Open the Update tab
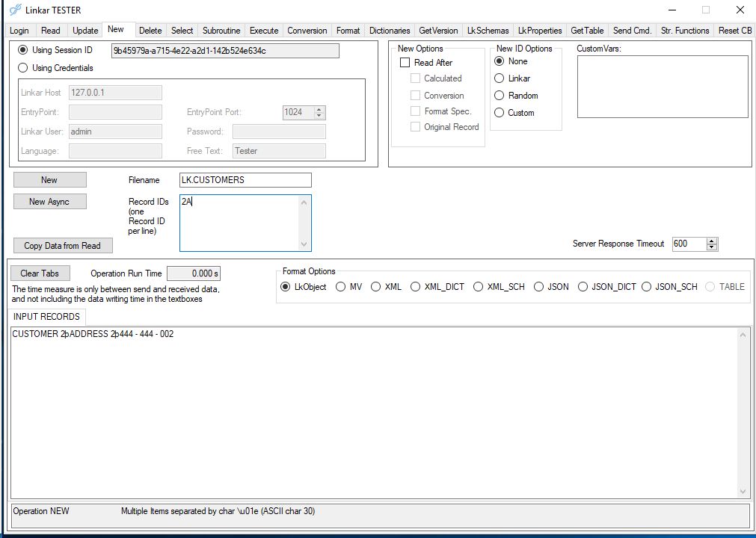Image resolution: width=756 pixels, height=538 pixels. (85, 31)
